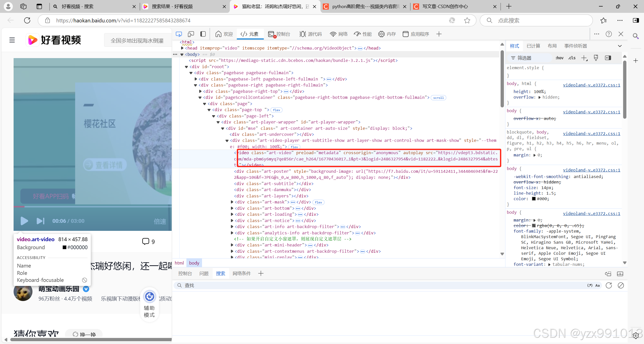The height and width of the screenshot is (344, 644).
Task: Toggle the .cls class editor
Action: click(572, 58)
